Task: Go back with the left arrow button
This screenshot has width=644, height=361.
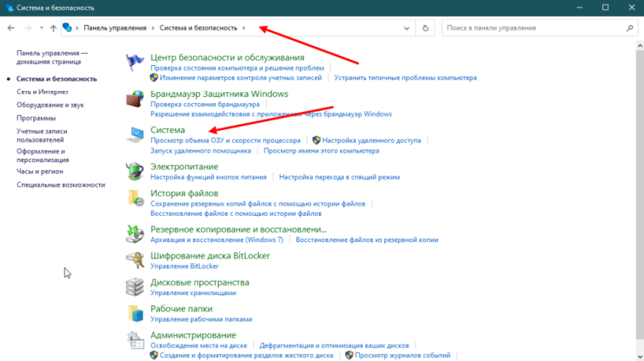Action: [11, 28]
